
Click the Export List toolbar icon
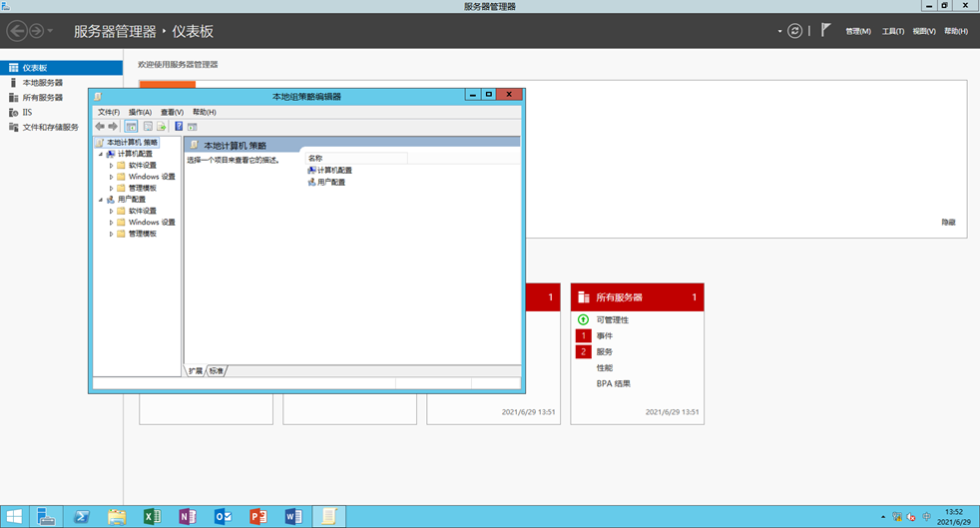(162, 127)
